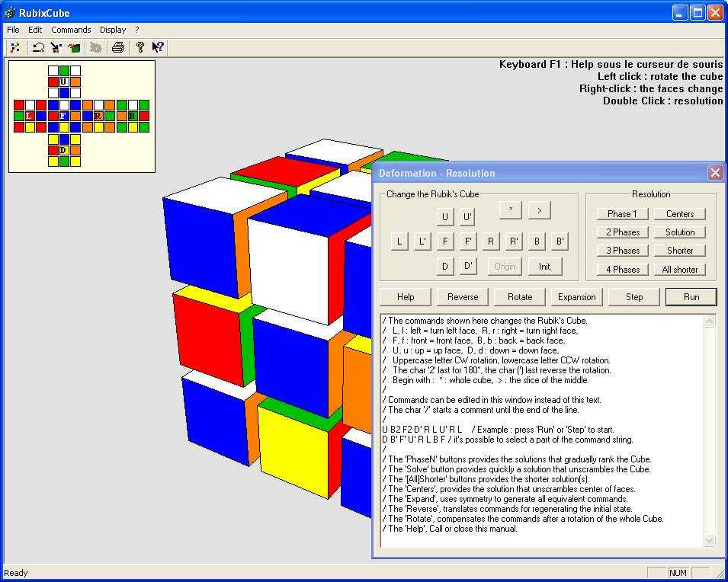Click the command line 'D B' F' U' R L B F'
The height and width of the screenshot is (582, 728).
click(414, 440)
